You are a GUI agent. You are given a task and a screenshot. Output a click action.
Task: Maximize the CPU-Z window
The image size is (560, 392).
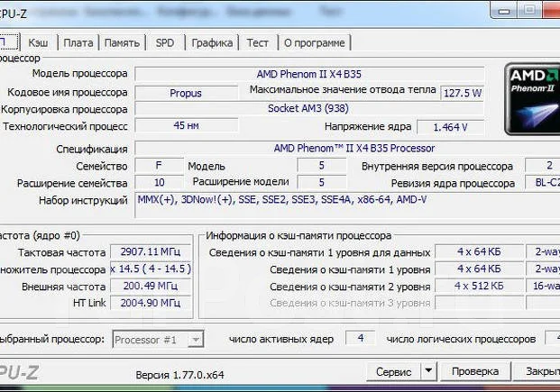tap(529, 10)
